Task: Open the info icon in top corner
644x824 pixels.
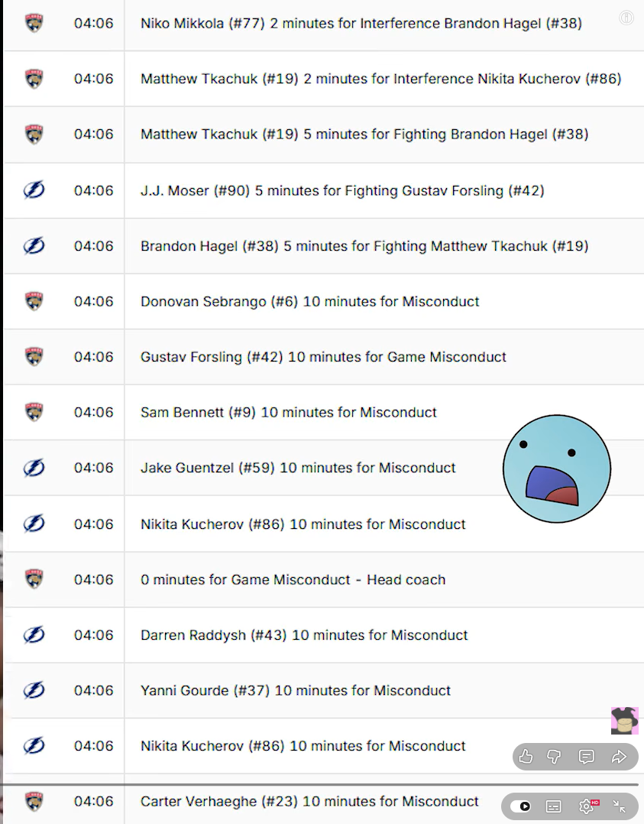Action: pos(626,18)
